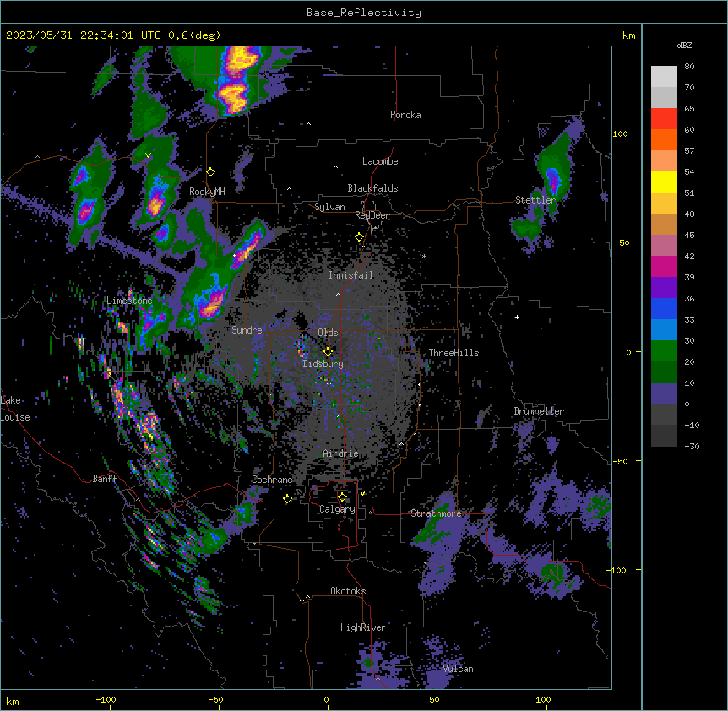Image resolution: width=728 pixels, height=711 pixels.
Task: Click the Lake Louise label
Action: pos(15,409)
